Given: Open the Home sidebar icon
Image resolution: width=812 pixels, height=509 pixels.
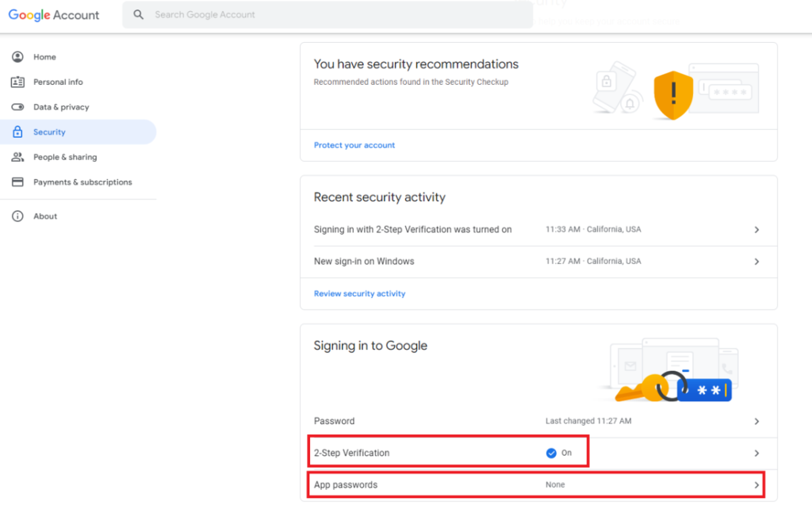Looking at the screenshot, I should 18,56.
